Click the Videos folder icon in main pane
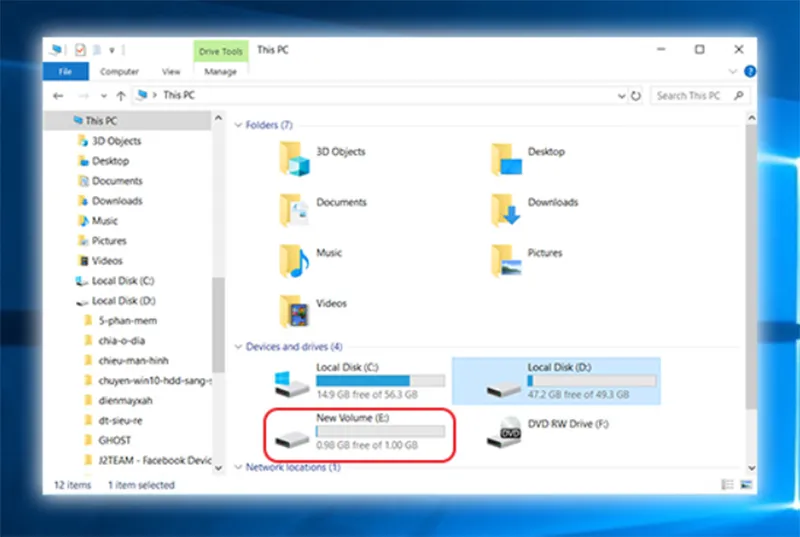800x537 pixels. (x=294, y=311)
